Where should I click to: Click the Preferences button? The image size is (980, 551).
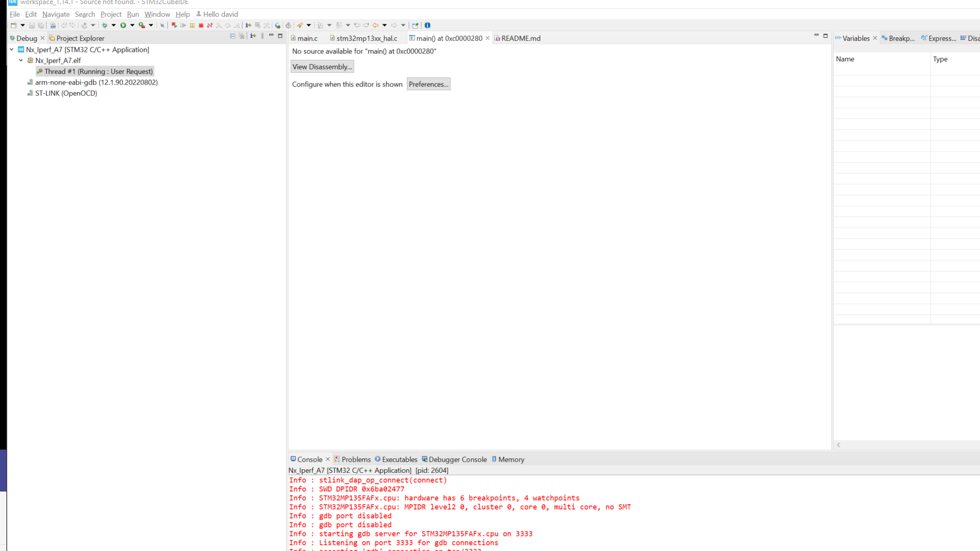click(428, 84)
